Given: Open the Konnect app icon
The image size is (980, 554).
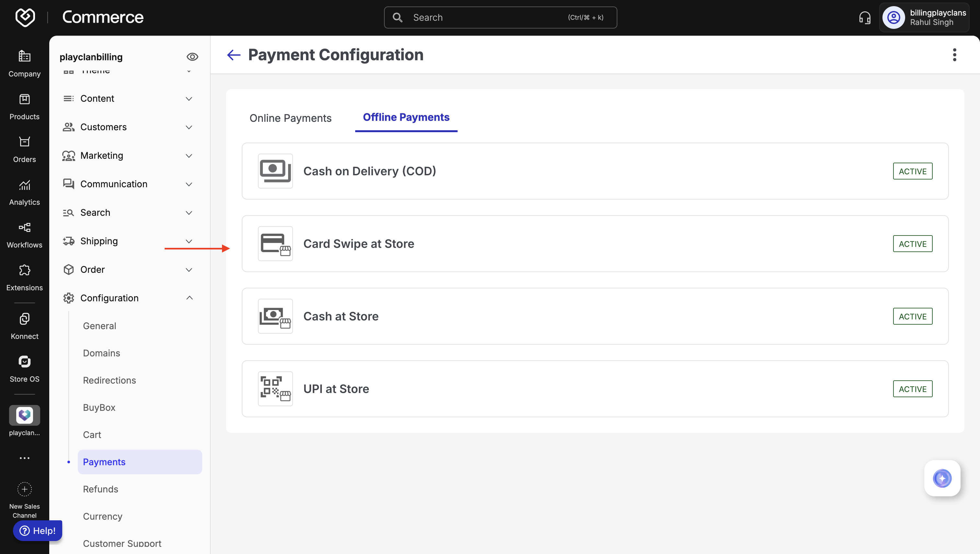Looking at the screenshot, I should [x=24, y=326].
